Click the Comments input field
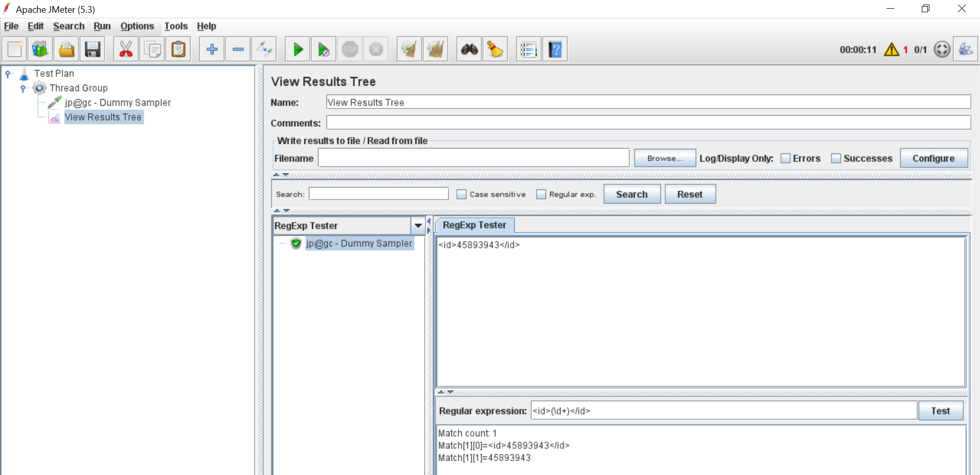980x475 pixels. pos(649,122)
